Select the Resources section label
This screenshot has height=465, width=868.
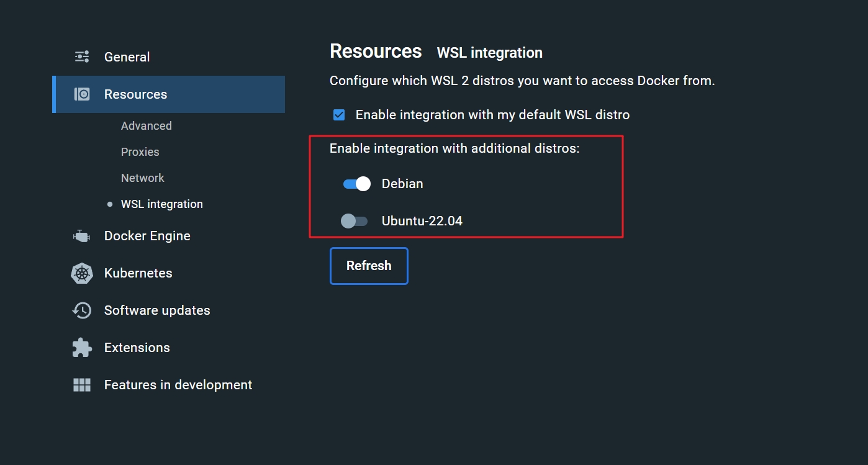click(135, 94)
